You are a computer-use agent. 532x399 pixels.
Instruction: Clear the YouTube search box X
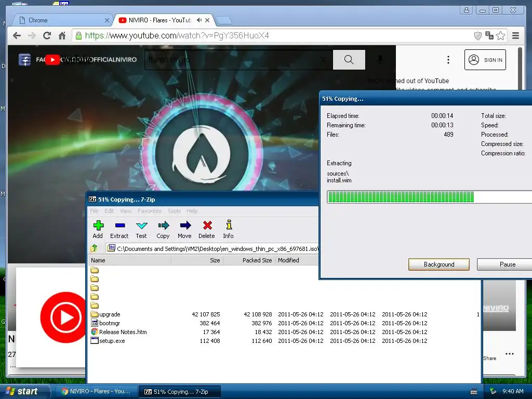coord(323,60)
